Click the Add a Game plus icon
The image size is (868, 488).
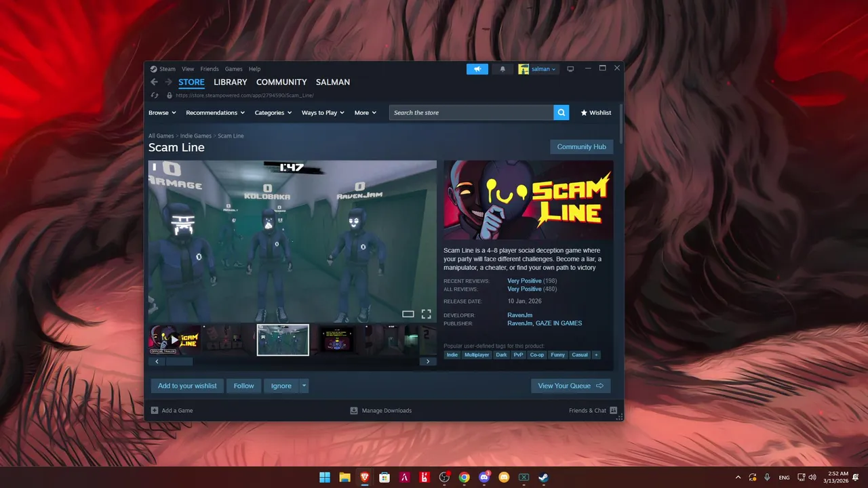pos(155,410)
